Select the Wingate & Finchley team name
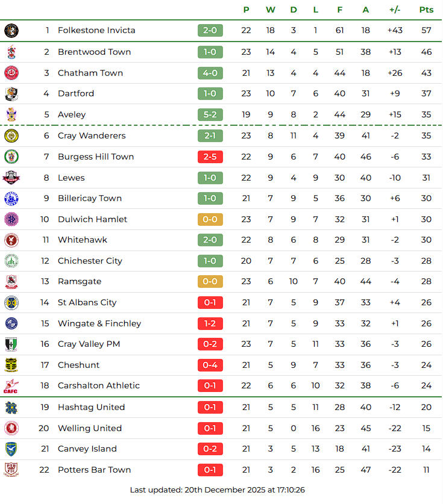This screenshot has height=504, width=443. tap(99, 323)
